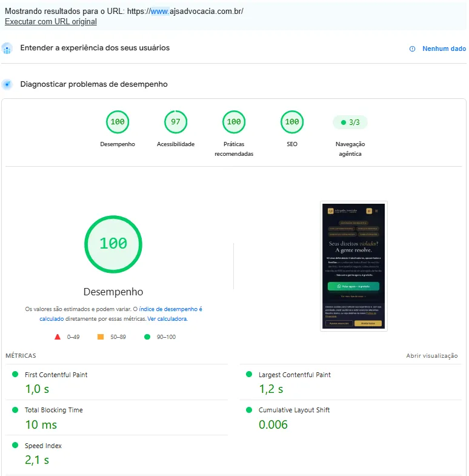The width and height of the screenshot is (469, 476).
Task: Click the green dot beside Largest Contentful Paint
Action: coord(249,374)
